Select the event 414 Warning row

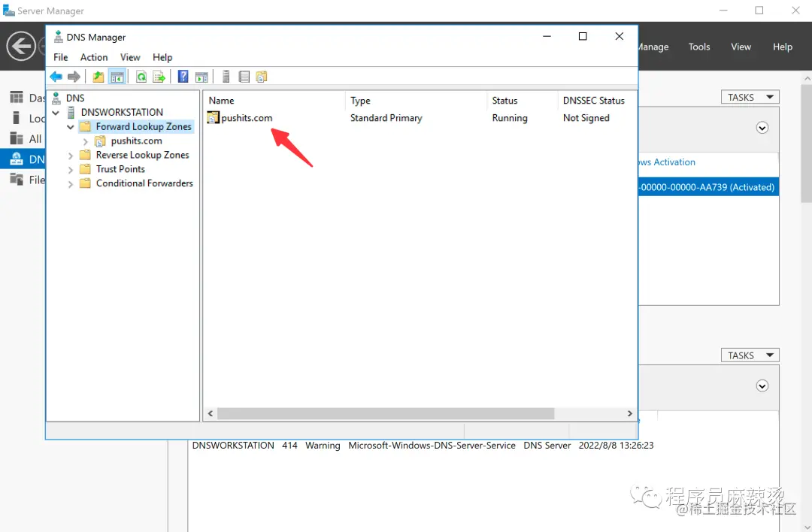tap(423, 445)
